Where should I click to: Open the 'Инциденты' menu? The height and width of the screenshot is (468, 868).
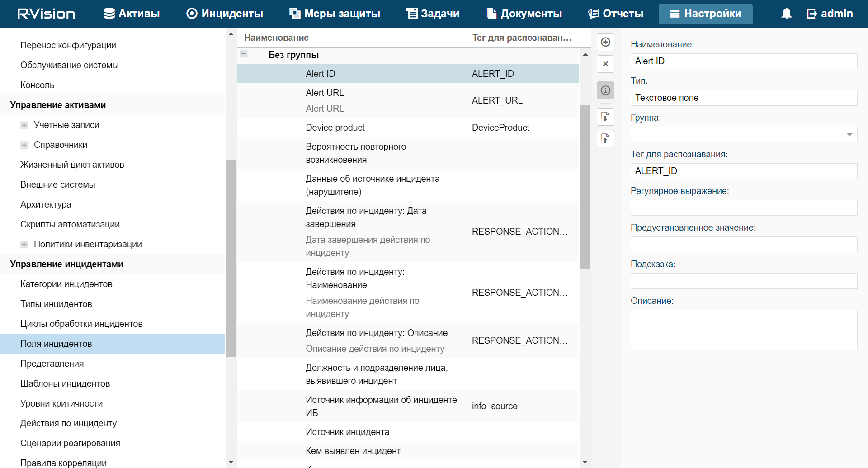point(225,14)
